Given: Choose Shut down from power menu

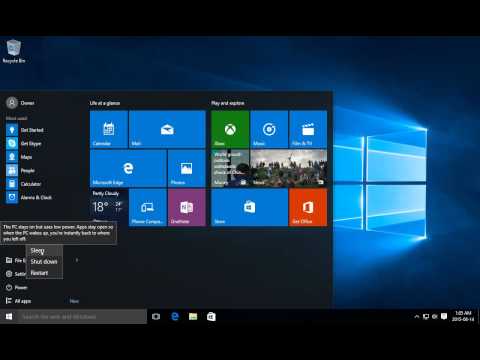Looking at the screenshot, I should pyautogui.click(x=44, y=262).
